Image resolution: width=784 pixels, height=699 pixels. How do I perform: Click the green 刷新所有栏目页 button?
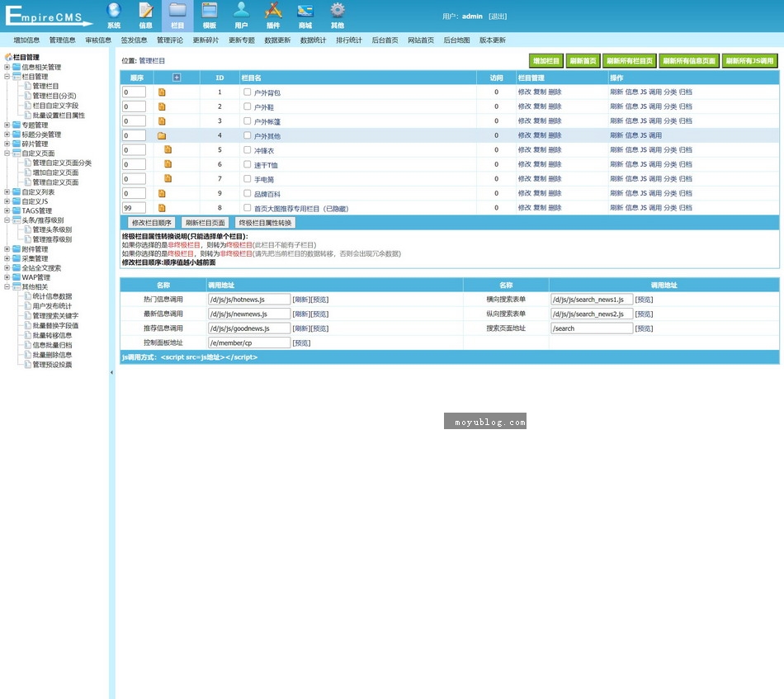click(630, 61)
